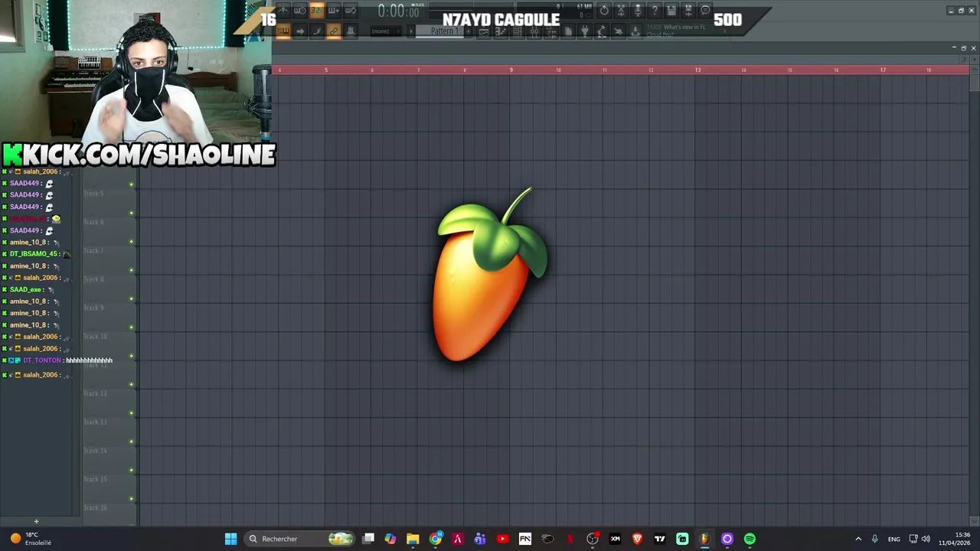Open the 'What's new in FL Cloud Pro?' news

[x=685, y=31]
